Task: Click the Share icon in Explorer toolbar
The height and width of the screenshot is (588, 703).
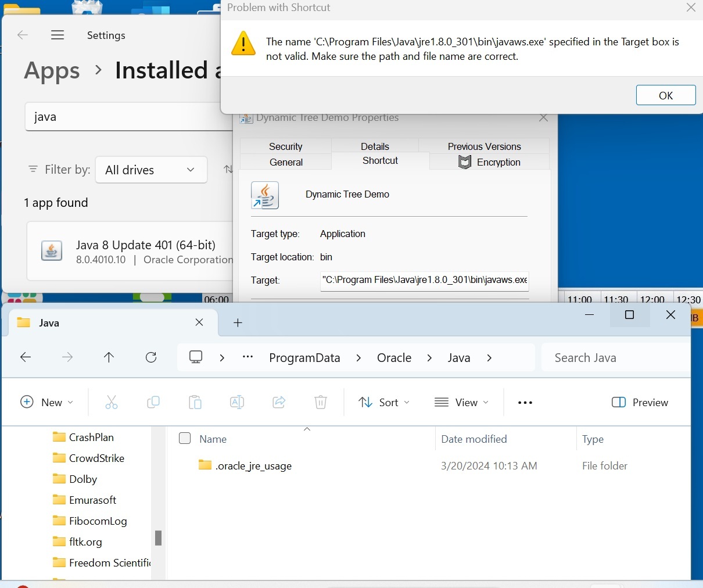Action: [x=279, y=402]
